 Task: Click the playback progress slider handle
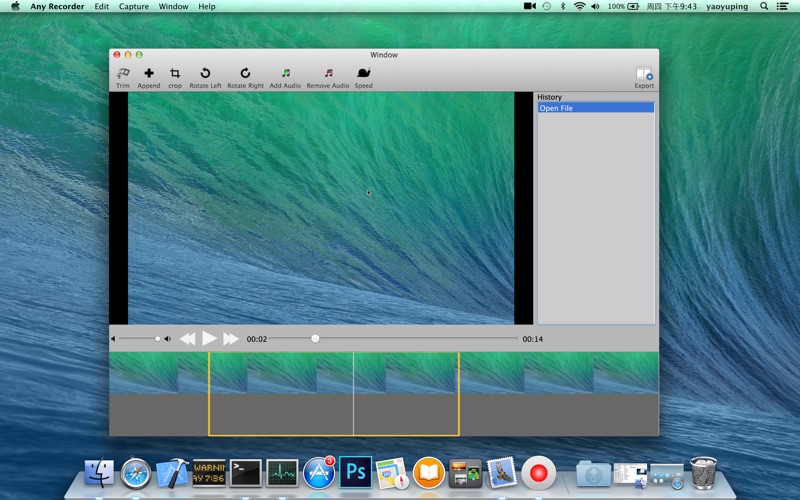pos(315,339)
